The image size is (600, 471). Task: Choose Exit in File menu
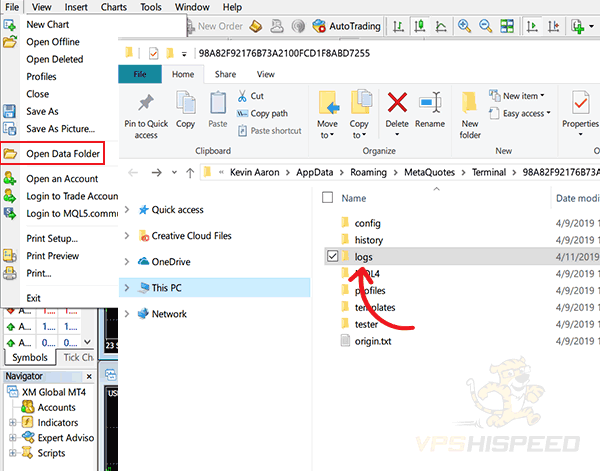click(x=33, y=298)
